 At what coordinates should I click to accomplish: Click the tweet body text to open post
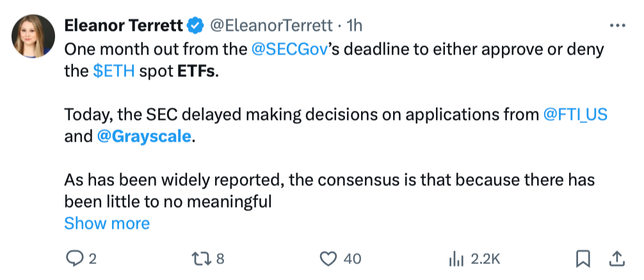[320, 181]
